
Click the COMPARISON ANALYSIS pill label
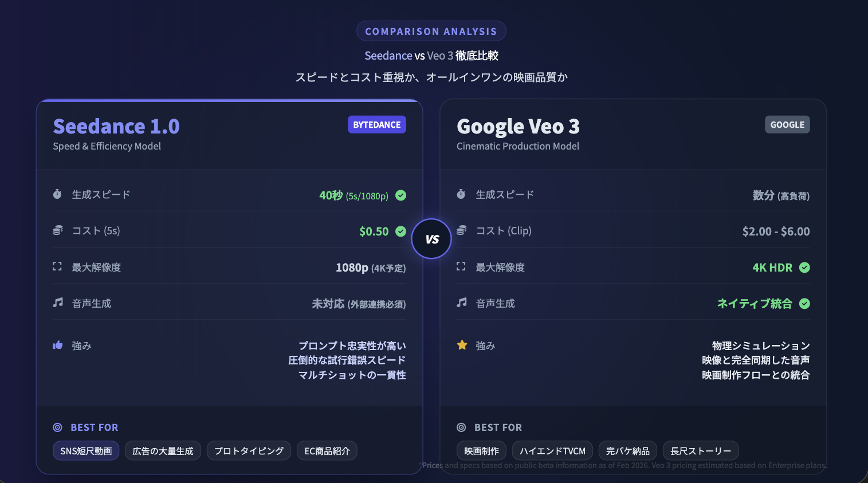click(x=431, y=32)
